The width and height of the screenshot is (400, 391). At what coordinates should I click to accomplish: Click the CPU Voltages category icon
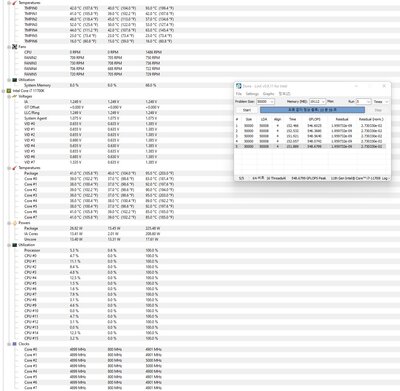tap(14, 96)
